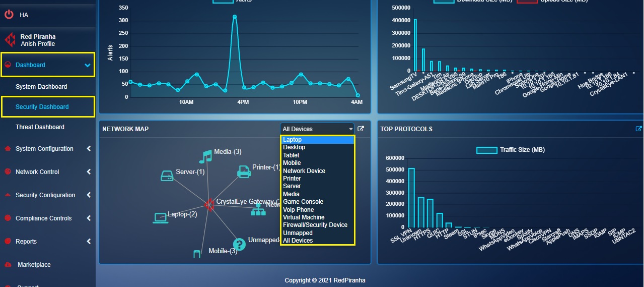This screenshot has width=644, height=287.
Task: Click the Red Piranha logo icon
Action: pos(10,40)
